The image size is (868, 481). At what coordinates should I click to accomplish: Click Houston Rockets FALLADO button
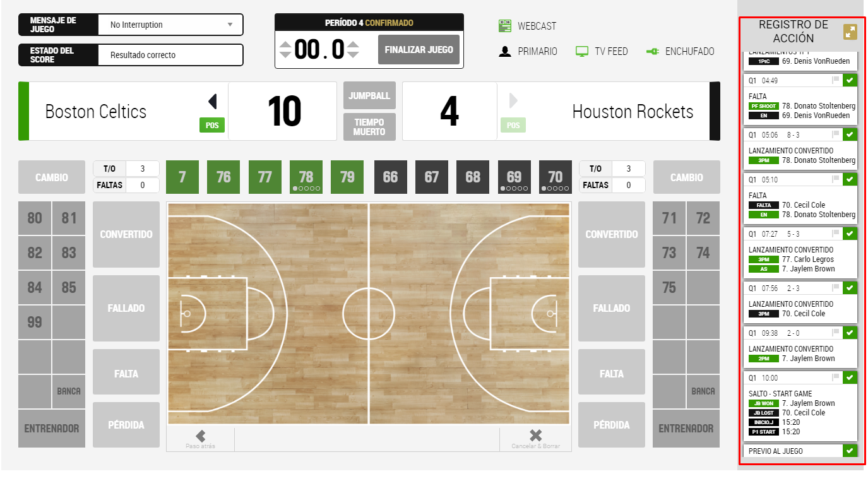(x=612, y=308)
